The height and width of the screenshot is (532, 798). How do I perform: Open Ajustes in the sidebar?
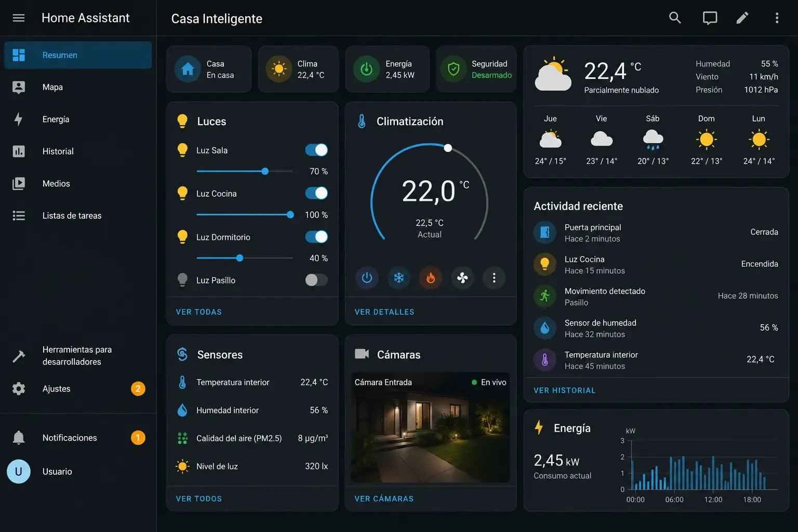78,389
